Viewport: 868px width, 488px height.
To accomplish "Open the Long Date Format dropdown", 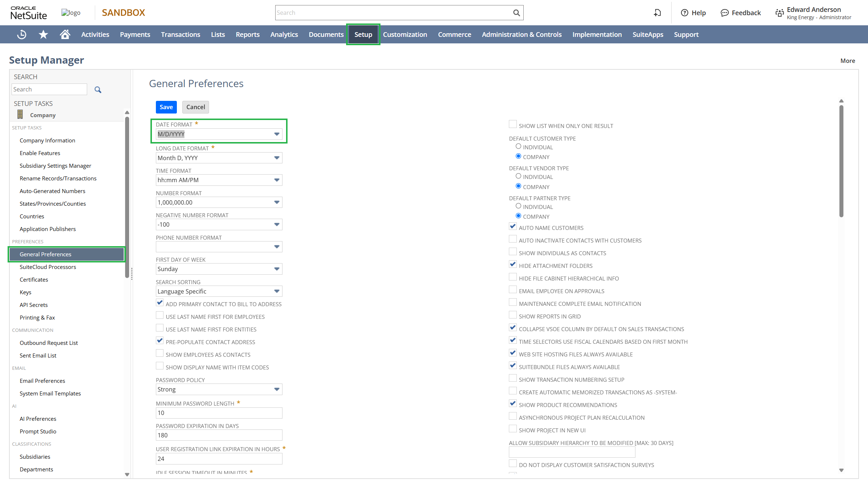I will tap(219, 158).
